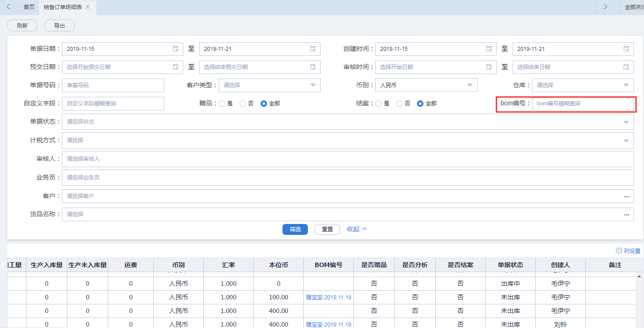Open calendar for 单据日期 start date
The width and height of the screenshot is (644, 328).
tap(176, 49)
